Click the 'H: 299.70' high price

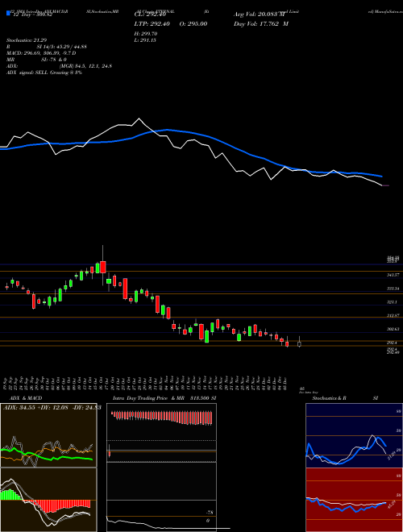pos(146,34)
